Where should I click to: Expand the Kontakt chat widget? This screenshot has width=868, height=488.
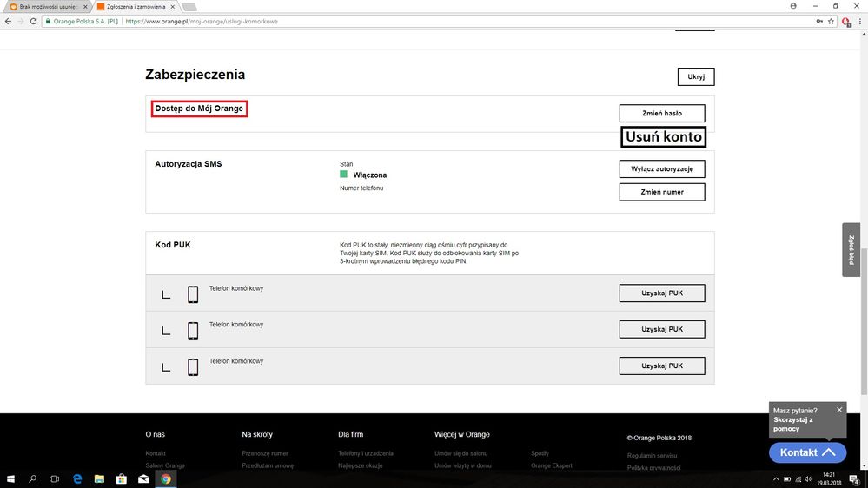coord(807,452)
